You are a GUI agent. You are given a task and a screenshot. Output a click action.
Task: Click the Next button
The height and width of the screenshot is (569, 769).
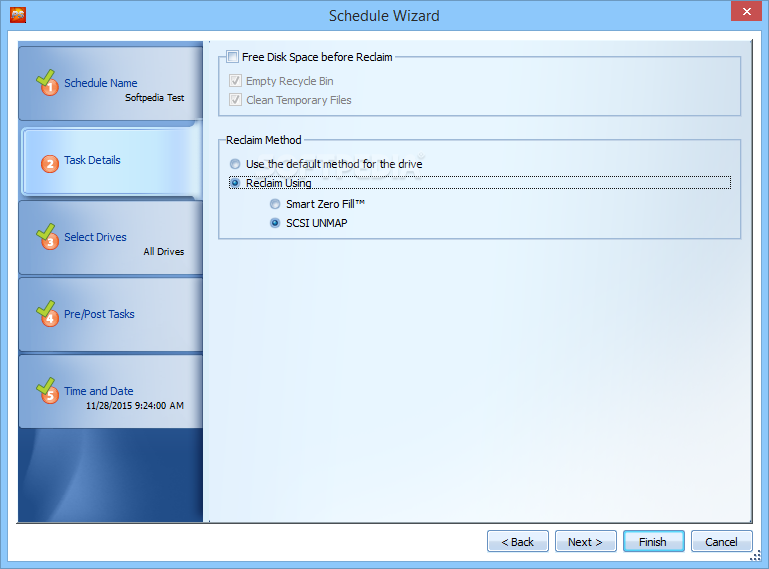(x=586, y=542)
